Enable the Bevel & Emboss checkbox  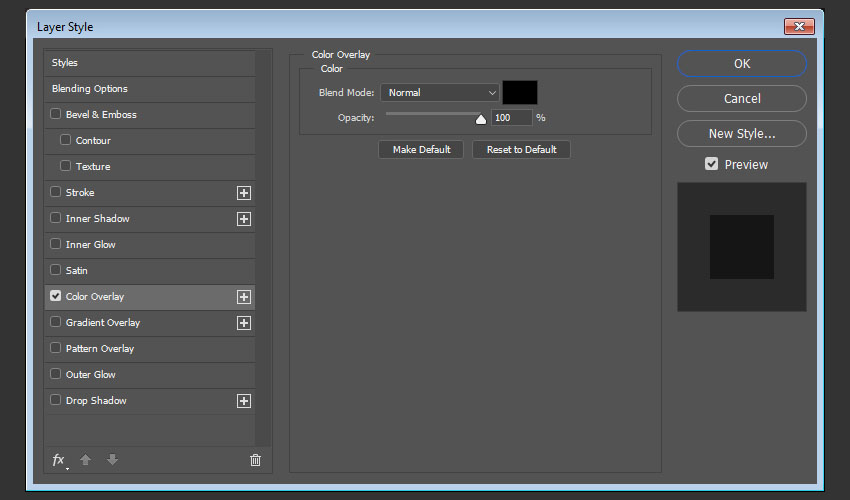click(56, 115)
